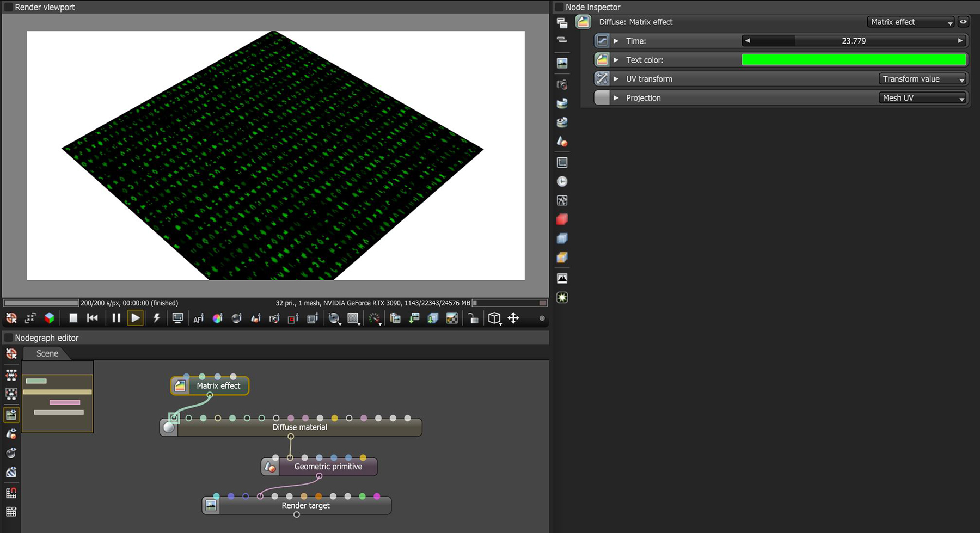This screenshot has height=533, width=980.
Task: Toggle grid snapping magnet icon
Action: tap(11, 493)
